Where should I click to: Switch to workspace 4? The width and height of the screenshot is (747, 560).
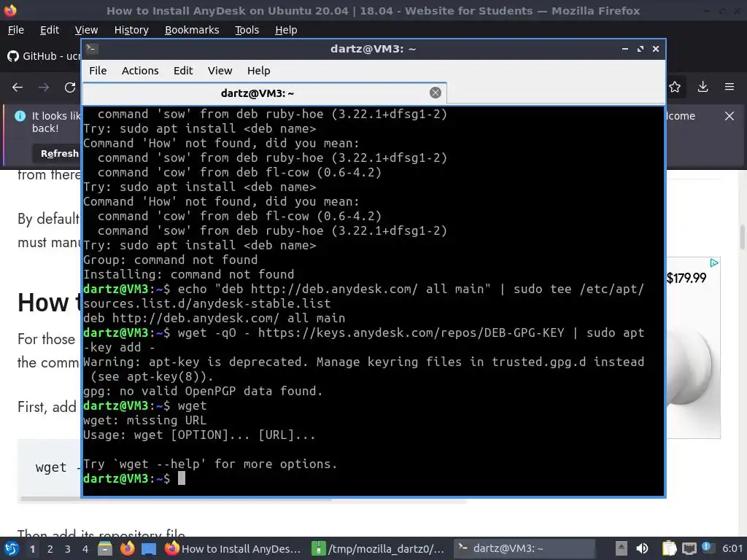85,549
